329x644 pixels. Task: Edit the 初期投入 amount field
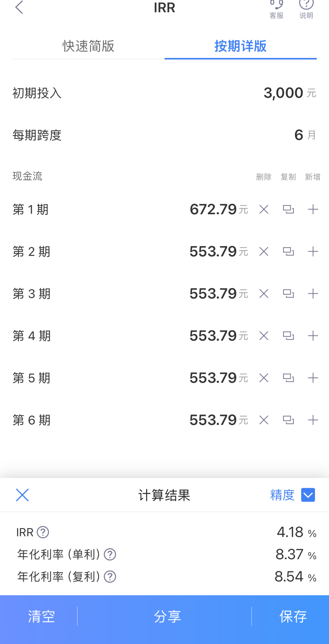coord(283,93)
